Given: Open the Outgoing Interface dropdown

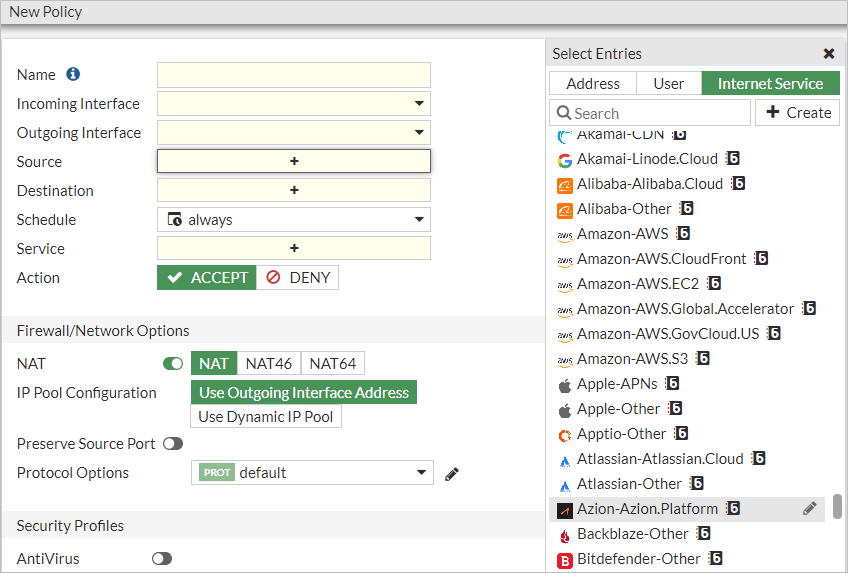Looking at the screenshot, I should tap(294, 132).
